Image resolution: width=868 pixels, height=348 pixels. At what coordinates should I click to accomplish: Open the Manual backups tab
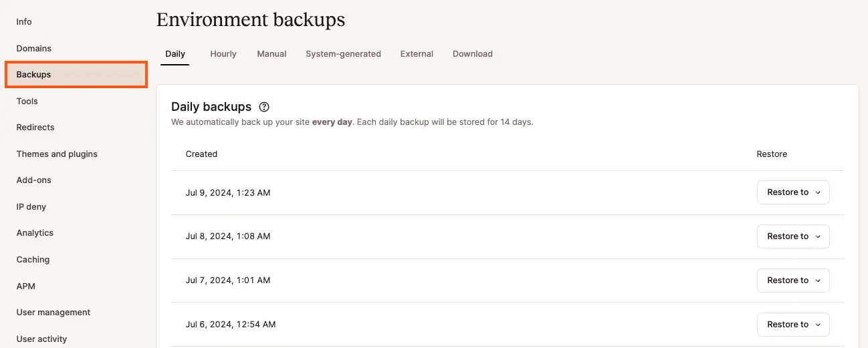point(272,54)
